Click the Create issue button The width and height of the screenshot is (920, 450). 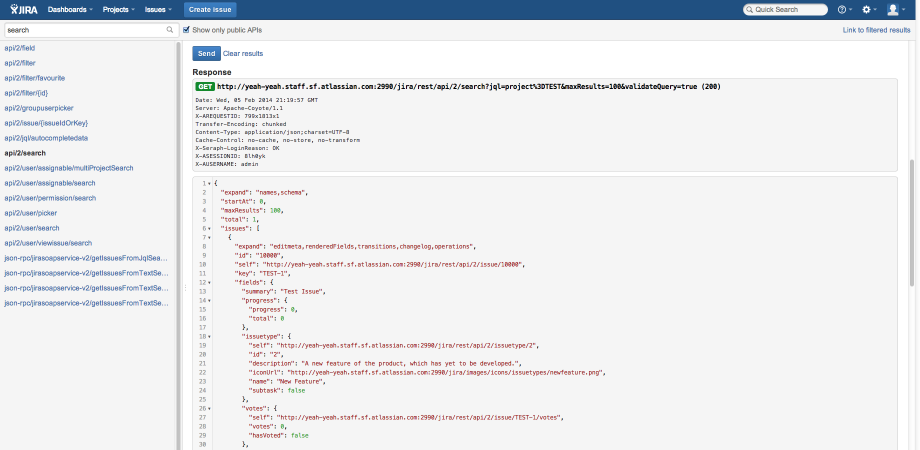210,9
